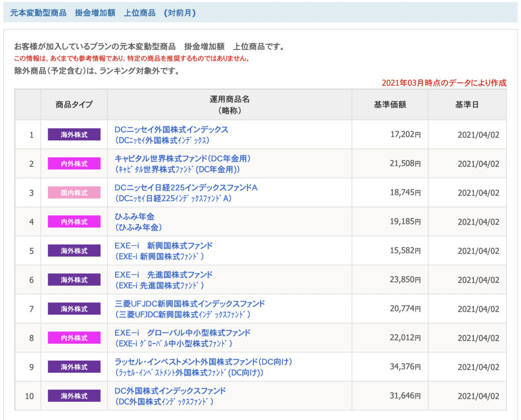This screenshot has width=521, height=420.
Task: Open EXE-i 先進国株式ファンド link
Action: coord(163,275)
